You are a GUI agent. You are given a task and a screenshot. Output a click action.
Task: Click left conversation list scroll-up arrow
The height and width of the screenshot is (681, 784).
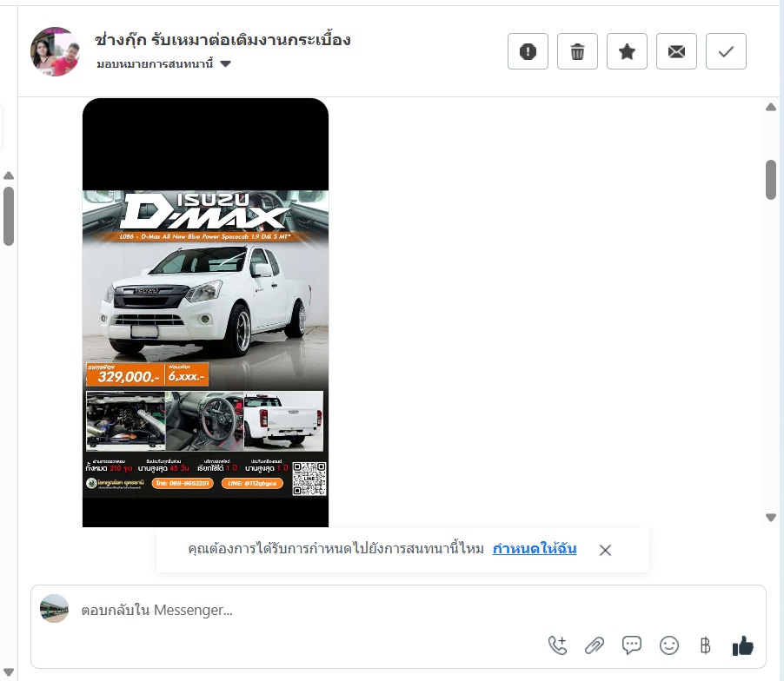point(9,175)
